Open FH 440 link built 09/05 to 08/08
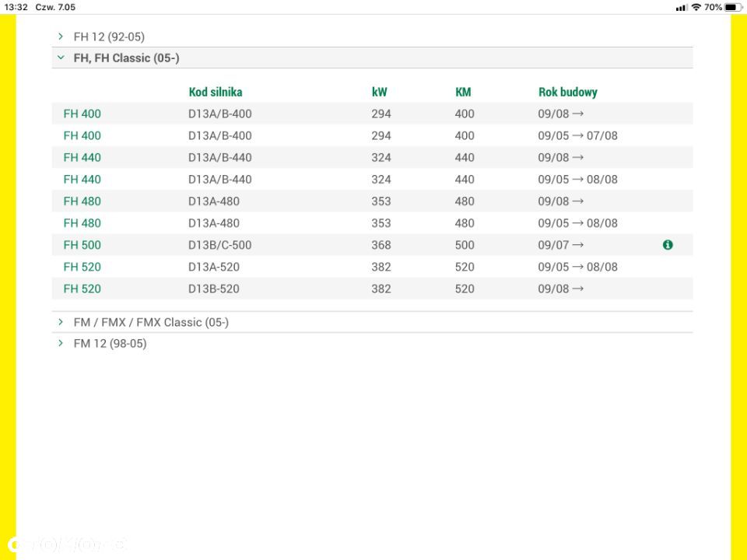The height and width of the screenshot is (560, 747). (x=82, y=180)
